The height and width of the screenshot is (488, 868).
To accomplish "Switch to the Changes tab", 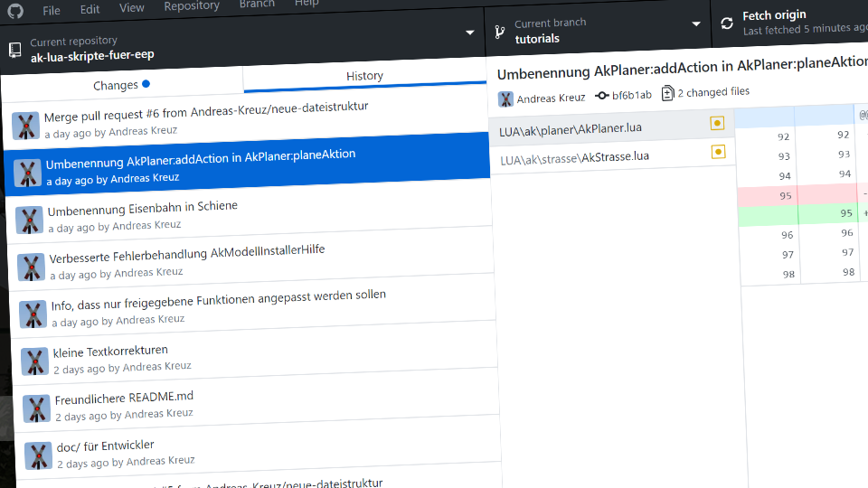I will [121, 85].
